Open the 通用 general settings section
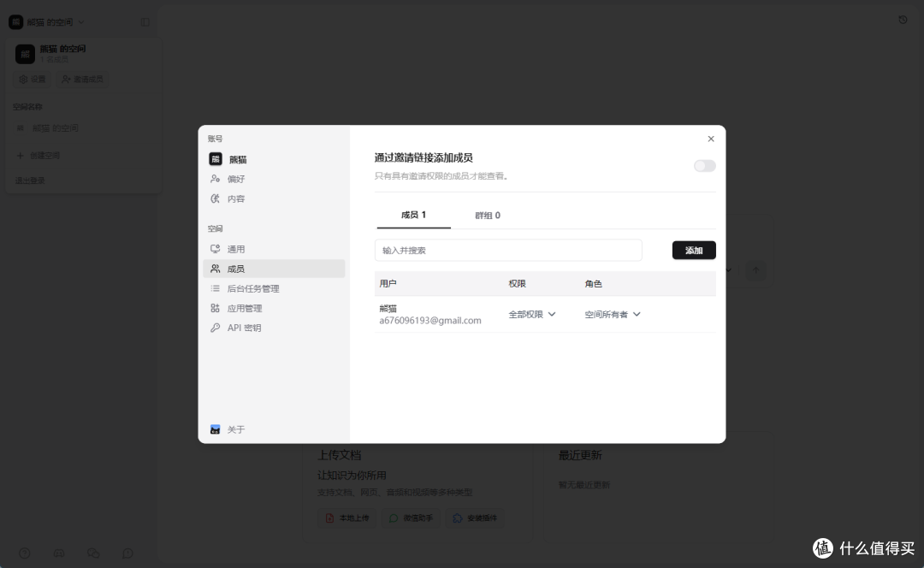The width and height of the screenshot is (924, 568). pyautogui.click(x=274, y=249)
